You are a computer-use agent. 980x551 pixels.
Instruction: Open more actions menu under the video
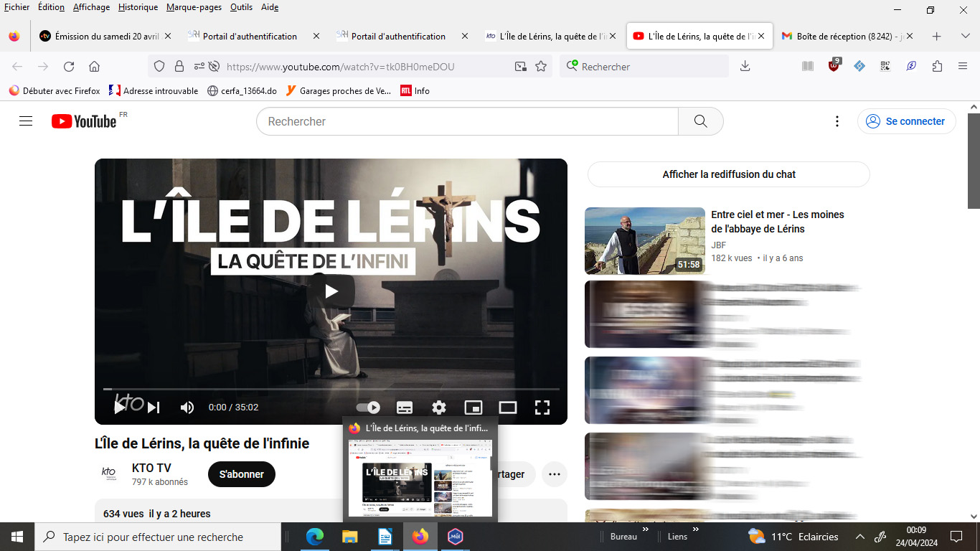point(555,474)
